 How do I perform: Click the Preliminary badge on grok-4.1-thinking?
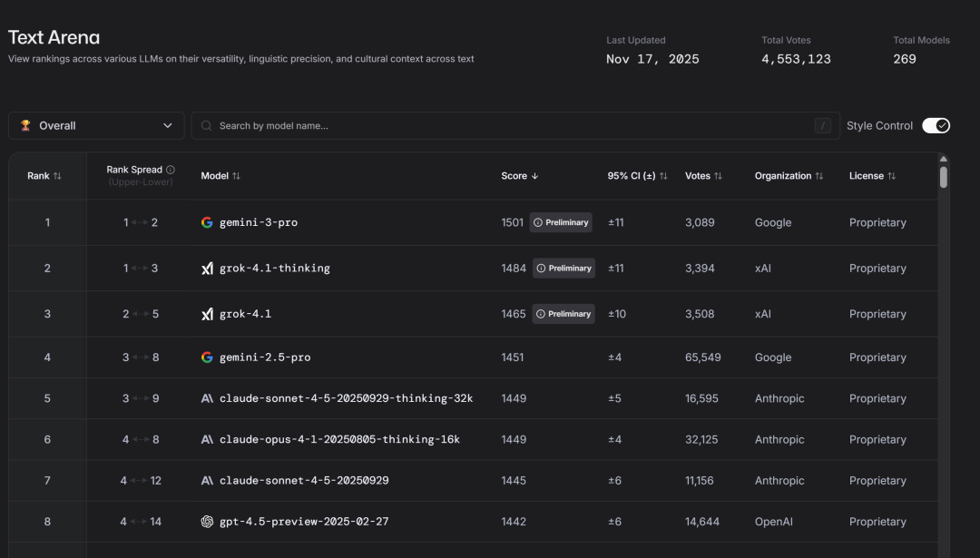pos(563,268)
